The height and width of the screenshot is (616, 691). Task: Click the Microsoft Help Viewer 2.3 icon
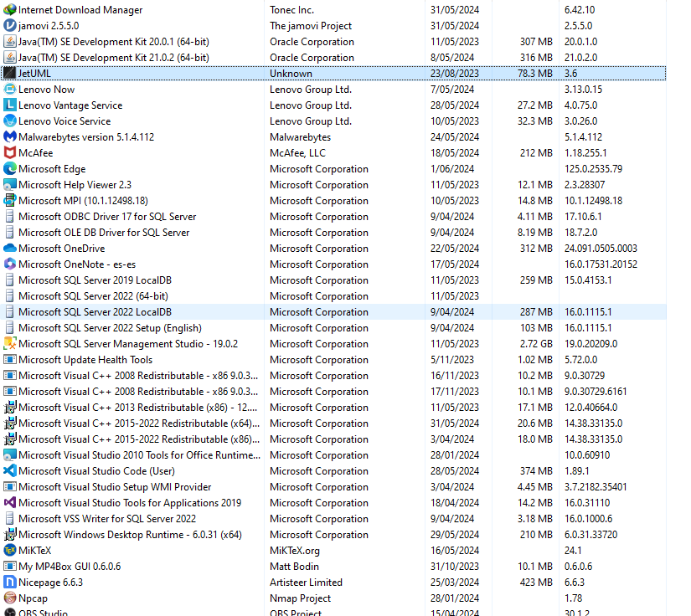pos(10,184)
